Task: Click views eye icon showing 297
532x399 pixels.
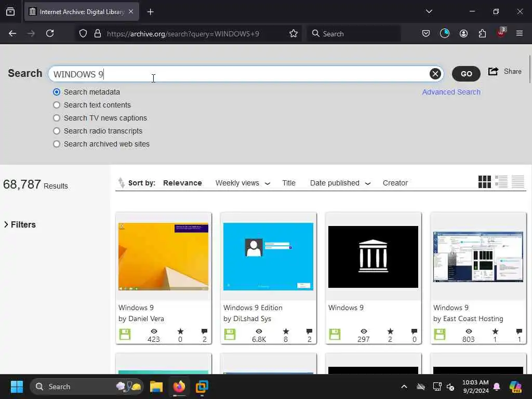Action: tap(364, 331)
